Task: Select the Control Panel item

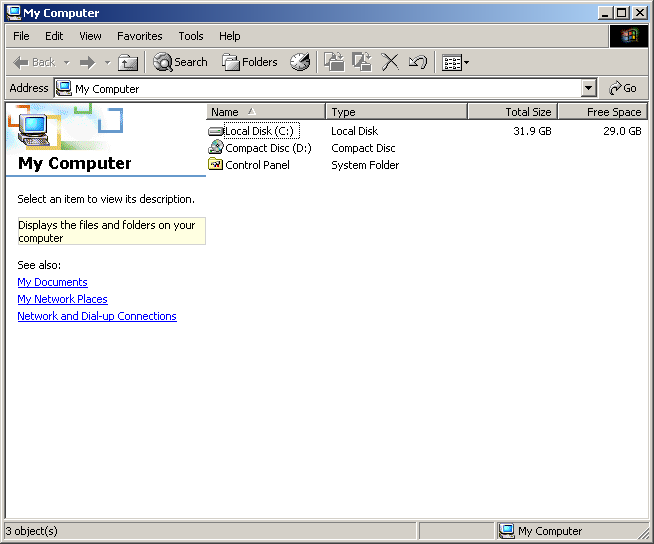Action: tap(257, 165)
